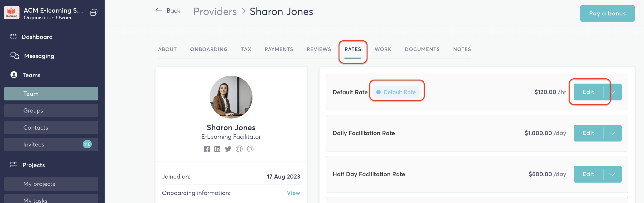This screenshot has height=203, width=644.
Task: Switch to the About tab
Action: click(167, 49)
